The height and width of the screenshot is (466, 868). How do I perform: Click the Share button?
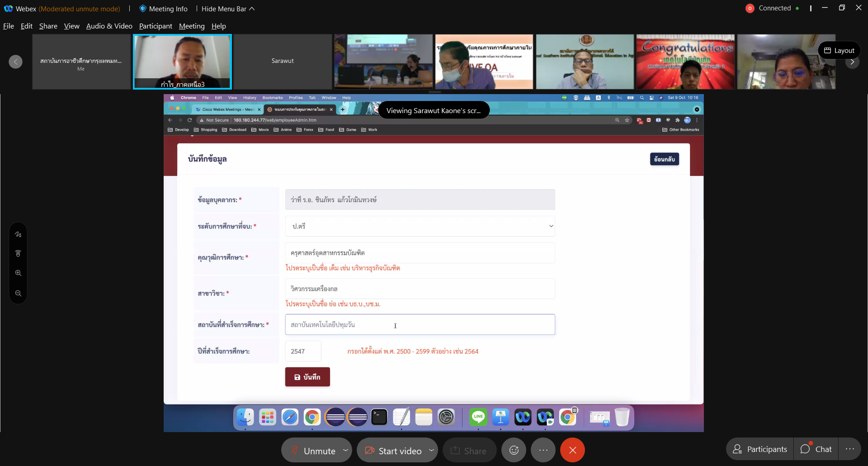[469, 450]
